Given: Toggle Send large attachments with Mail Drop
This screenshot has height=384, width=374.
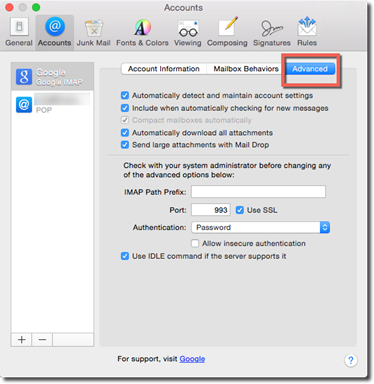Looking at the screenshot, I should click(x=125, y=145).
